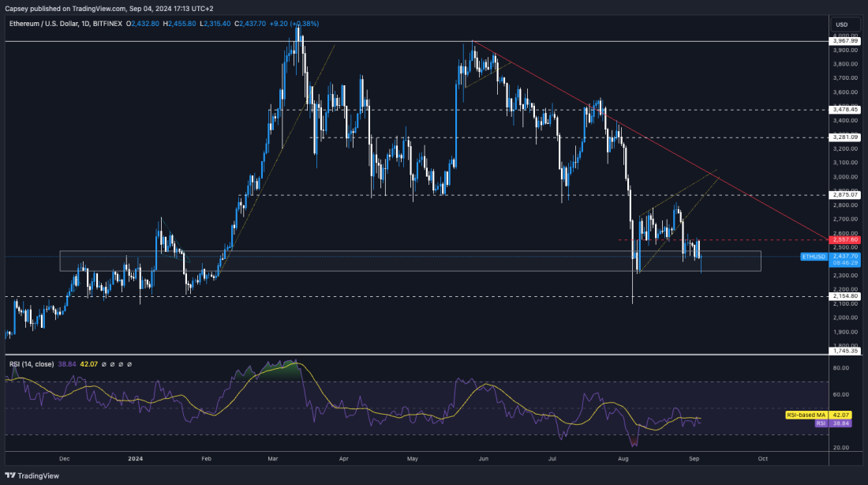Click the Sep label on the date axis
Screen dimensions: 868x485
click(x=694, y=458)
